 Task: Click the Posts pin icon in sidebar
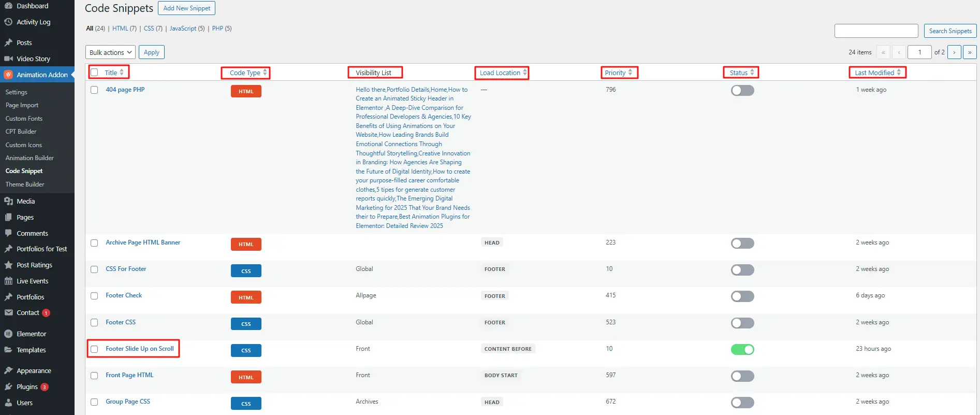pyautogui.click(x=8, y=42)
